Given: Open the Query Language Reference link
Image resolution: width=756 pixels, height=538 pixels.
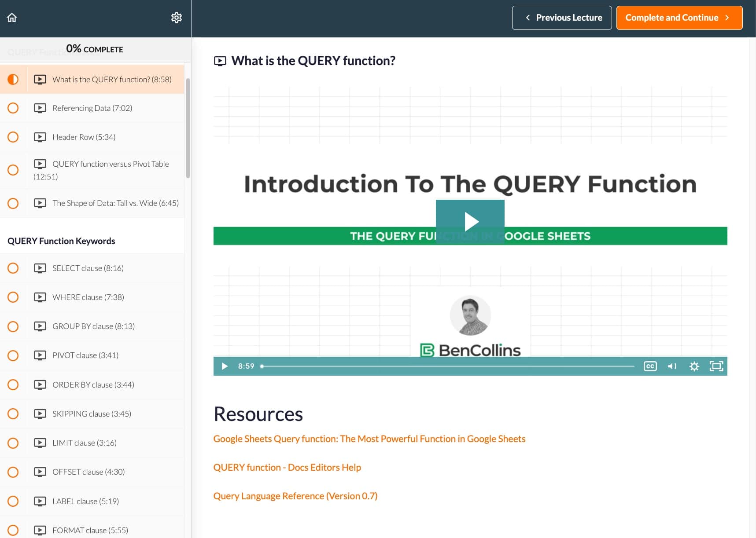Looking at the screenshot, I should point(295,496).
